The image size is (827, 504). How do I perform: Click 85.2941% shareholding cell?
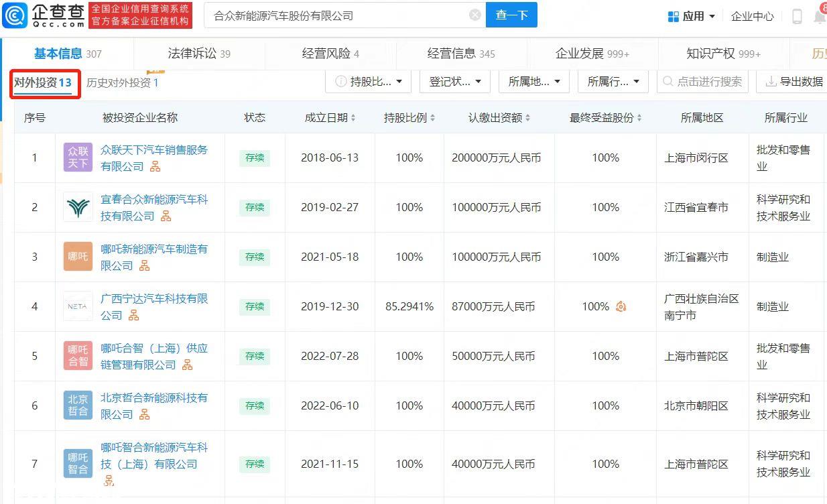pyautogui.click(x=409, y=306)
